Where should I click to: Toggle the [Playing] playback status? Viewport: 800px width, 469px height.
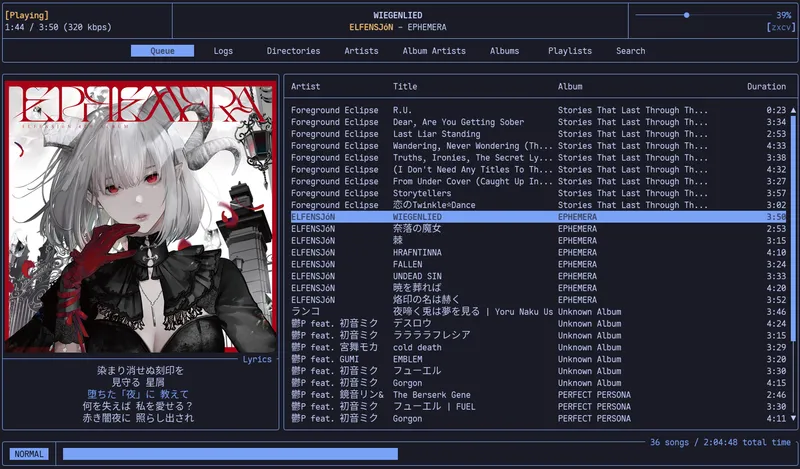click(x=27, y=15)
